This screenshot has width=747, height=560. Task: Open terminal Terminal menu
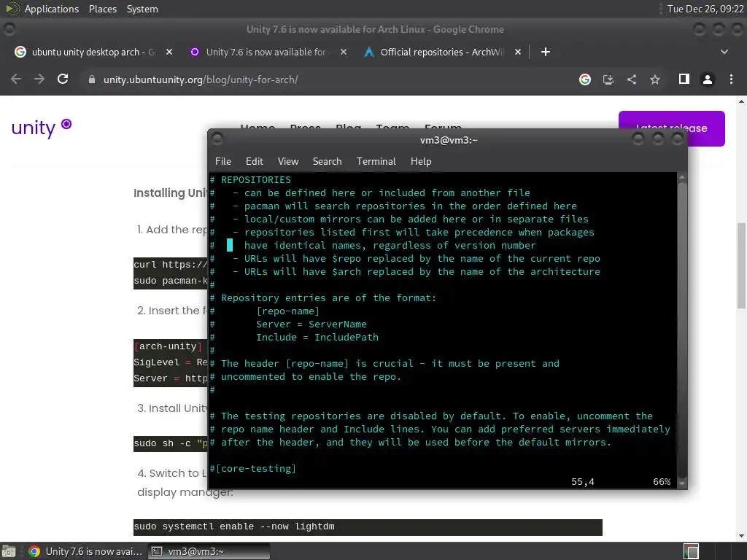coord(376,161)
